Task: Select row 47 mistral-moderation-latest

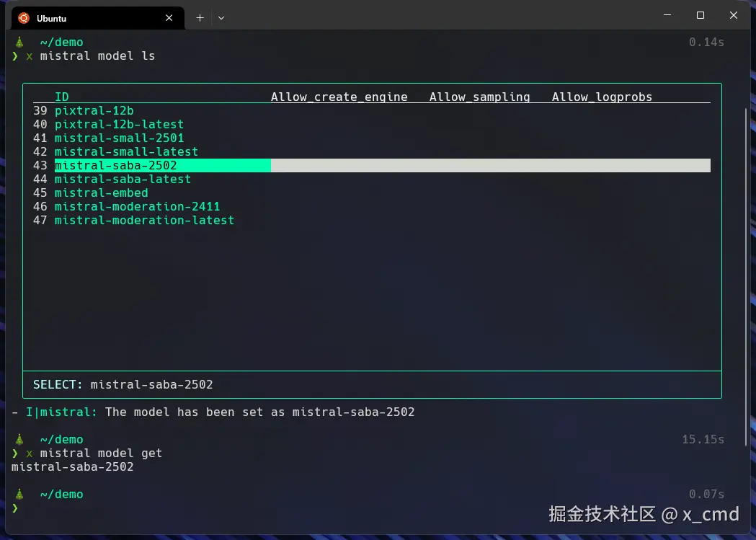Action: coord(372,221)
